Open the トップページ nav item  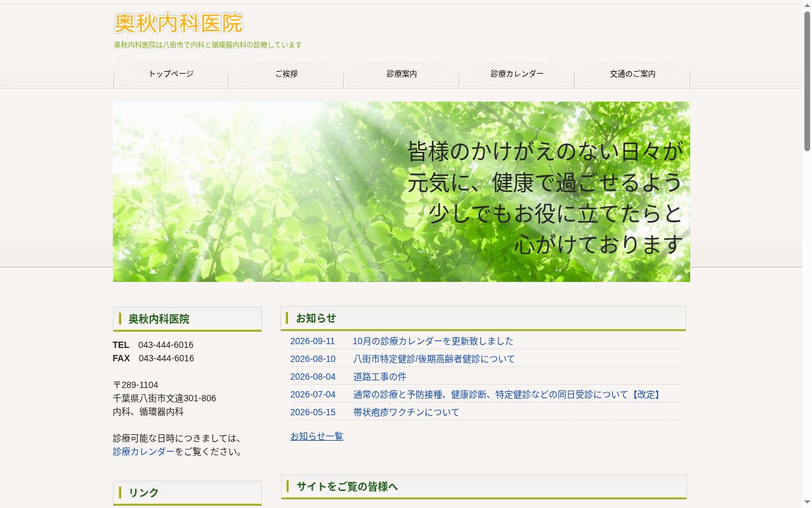[x=171, y=74]
